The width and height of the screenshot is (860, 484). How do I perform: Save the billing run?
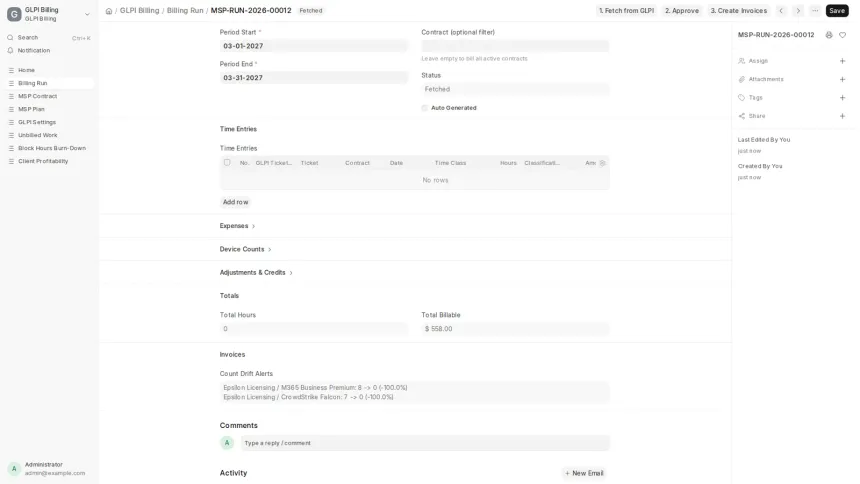[837, 10]
